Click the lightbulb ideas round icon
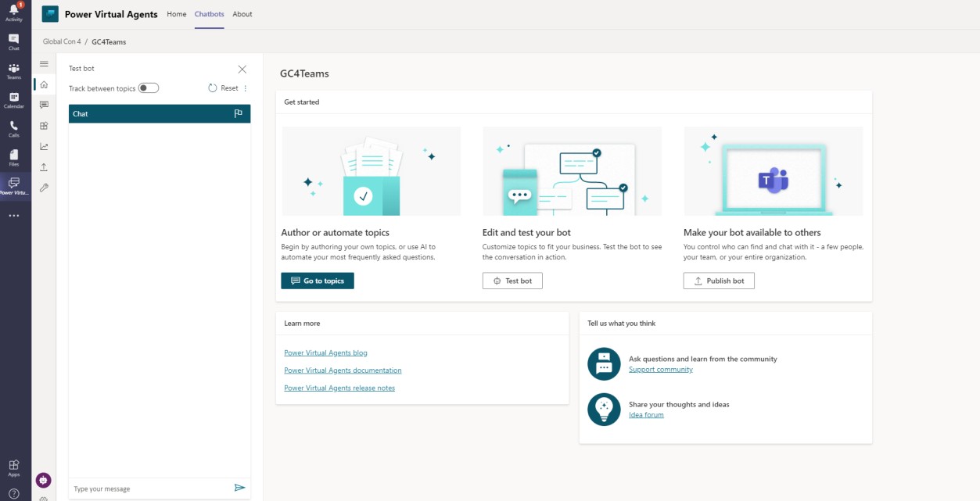 tap(604, 410)
